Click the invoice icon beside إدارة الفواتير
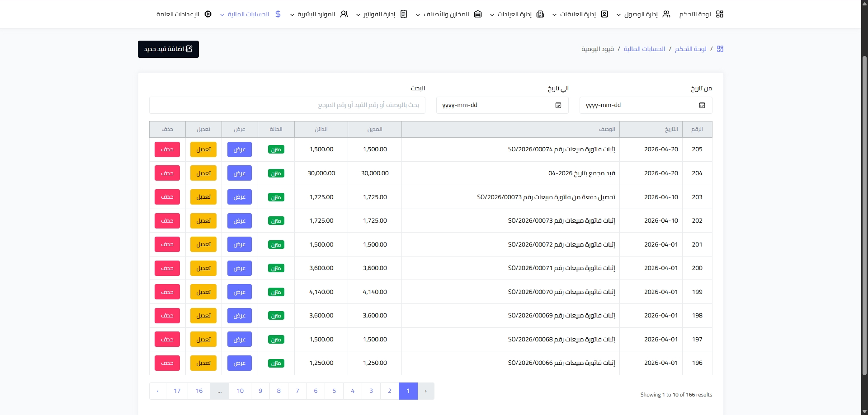This screenshot has height=415, width=868. 404,14
